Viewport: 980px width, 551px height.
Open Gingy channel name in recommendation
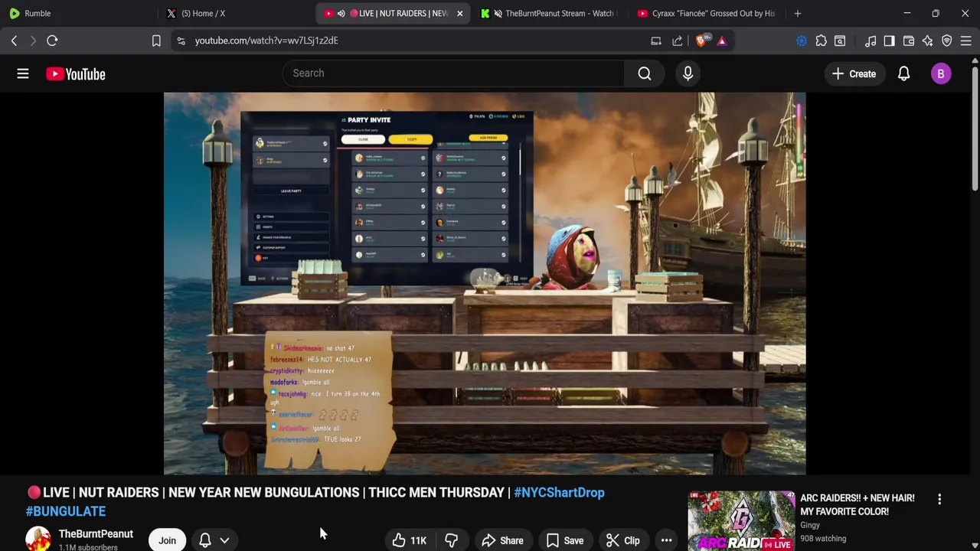point(810,525)
